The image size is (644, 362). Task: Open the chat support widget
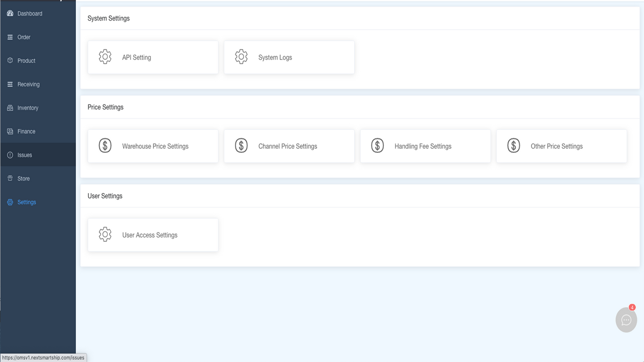pyautogui.click(x=626, y=320)
